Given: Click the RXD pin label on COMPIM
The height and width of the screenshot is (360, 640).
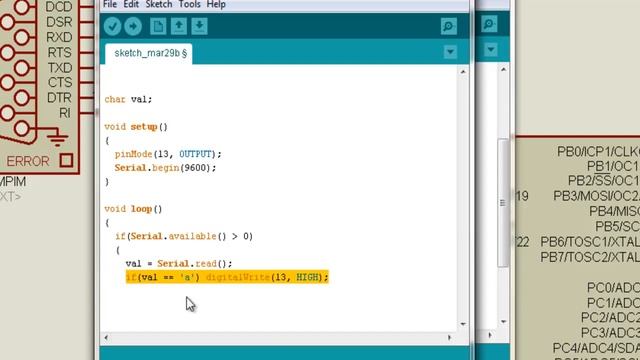Looking at the screenshot, I should tap(59, 37).
